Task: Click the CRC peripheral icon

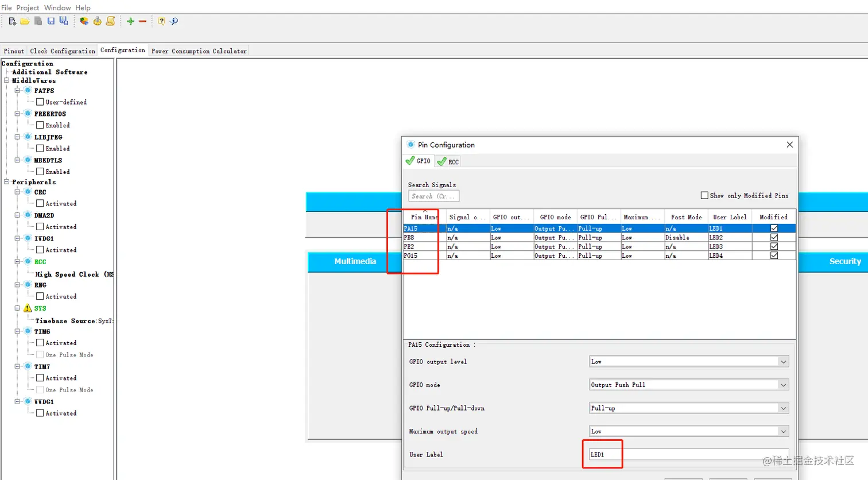Action: point(28,192)
